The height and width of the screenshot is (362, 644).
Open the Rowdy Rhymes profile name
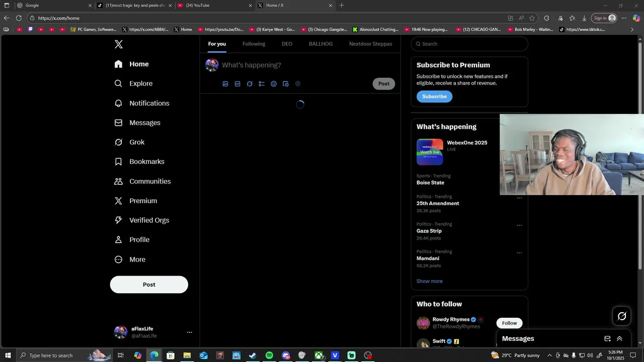point(451,319)
